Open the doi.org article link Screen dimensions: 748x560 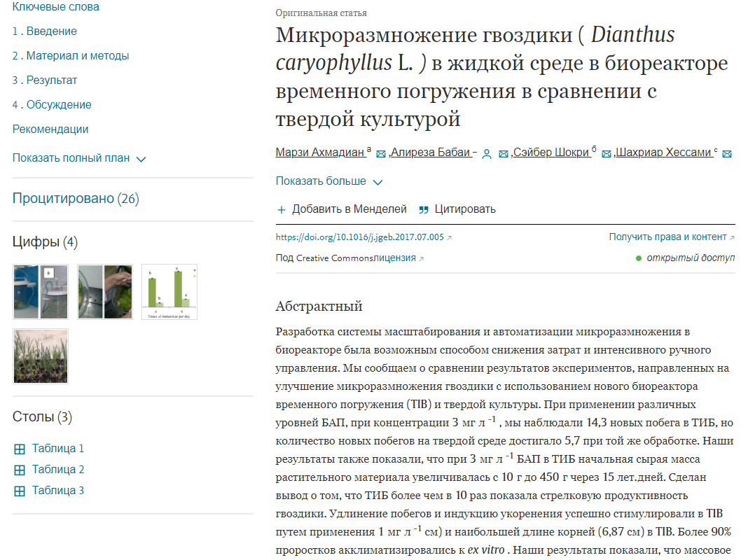click(x=360, y=237)
